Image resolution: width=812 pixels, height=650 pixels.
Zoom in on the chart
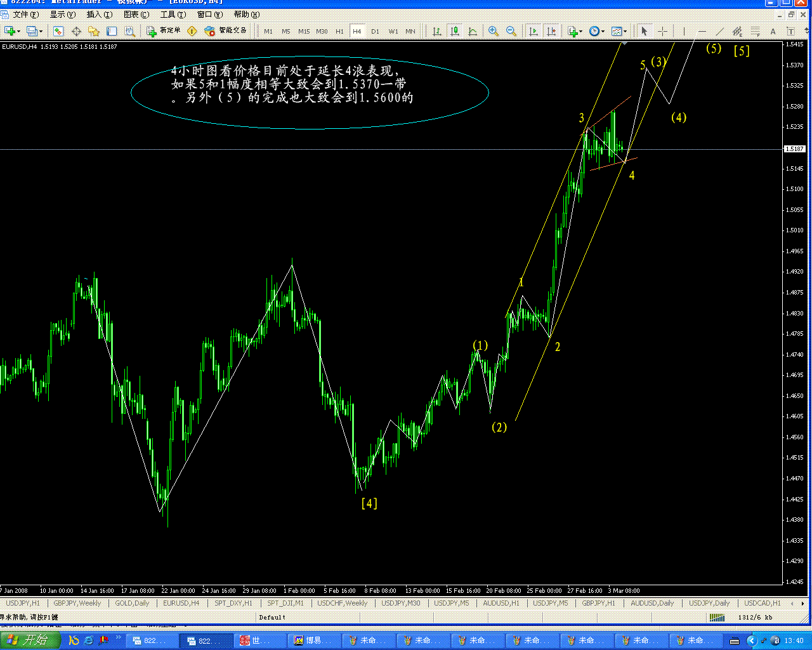click(493, 30)
